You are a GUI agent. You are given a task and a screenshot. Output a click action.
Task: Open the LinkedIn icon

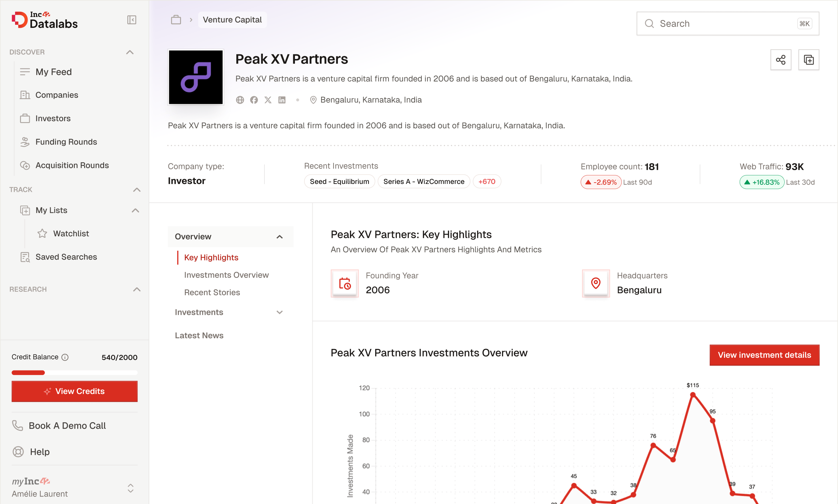pyautogui.click(x=282, y=100)
